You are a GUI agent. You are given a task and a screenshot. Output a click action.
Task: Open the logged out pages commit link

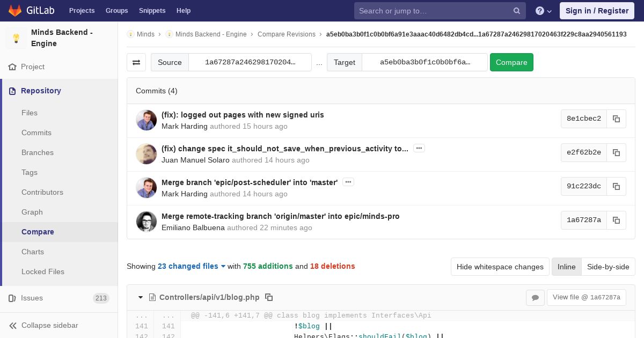[x=243, y=115]
